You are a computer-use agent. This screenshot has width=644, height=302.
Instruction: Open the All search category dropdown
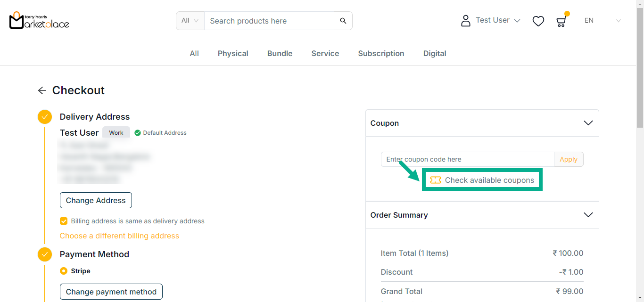190,21
